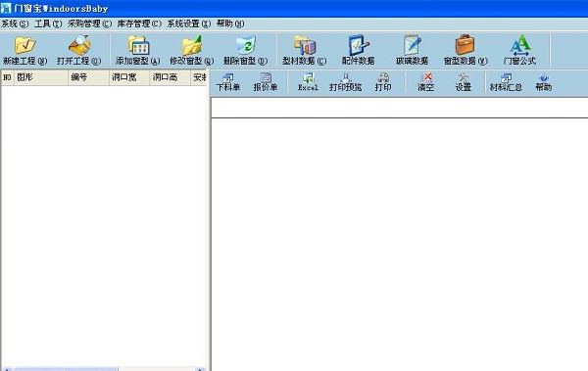This screenshot has height=371, width=588.
Task: Clear contents with 清空 icon
Action: click(426, 82)
